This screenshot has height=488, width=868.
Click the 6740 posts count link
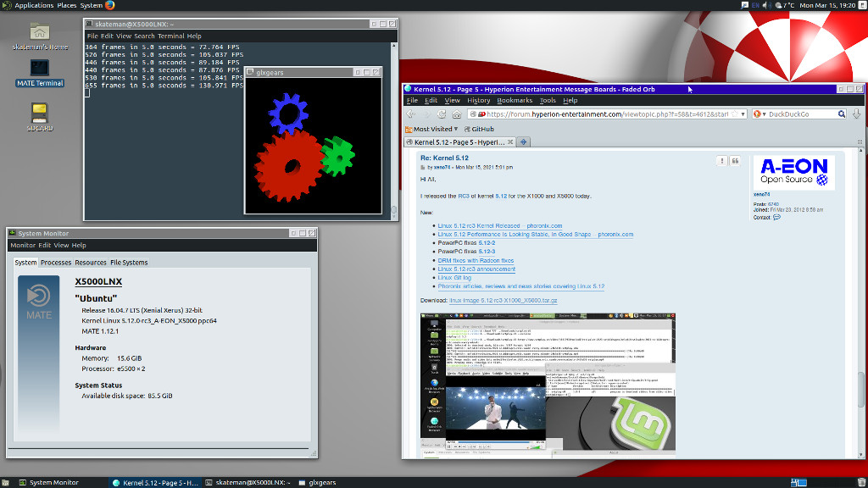[773, 204]
